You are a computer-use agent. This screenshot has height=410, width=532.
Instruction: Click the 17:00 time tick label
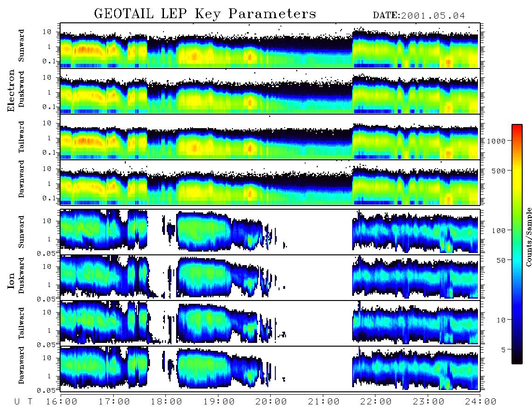click(114, 402)
